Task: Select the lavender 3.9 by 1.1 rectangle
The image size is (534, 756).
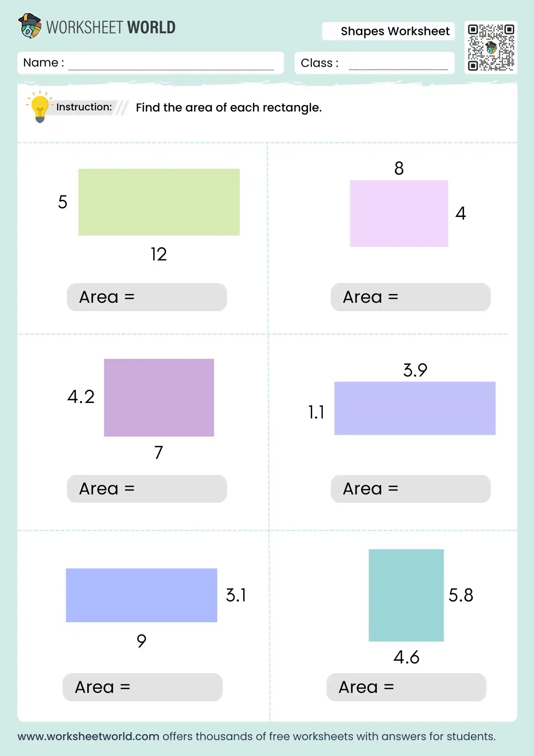Action: [415, 408]
